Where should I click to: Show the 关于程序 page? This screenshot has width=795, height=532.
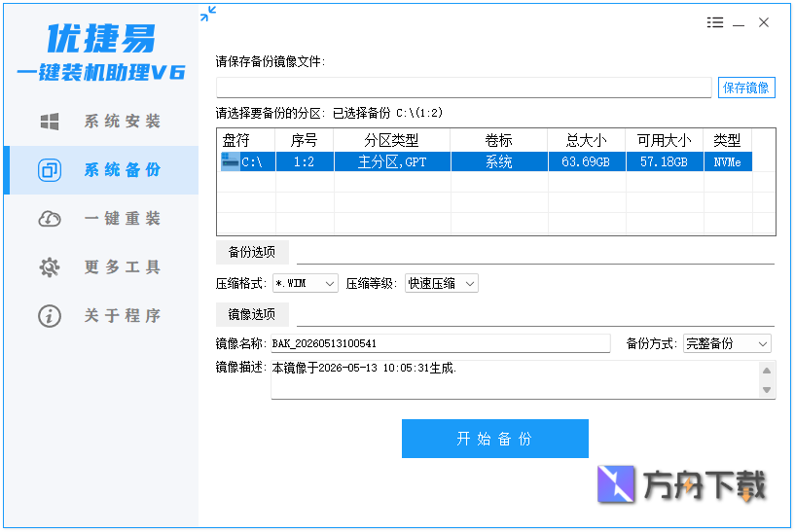(101, 316)
